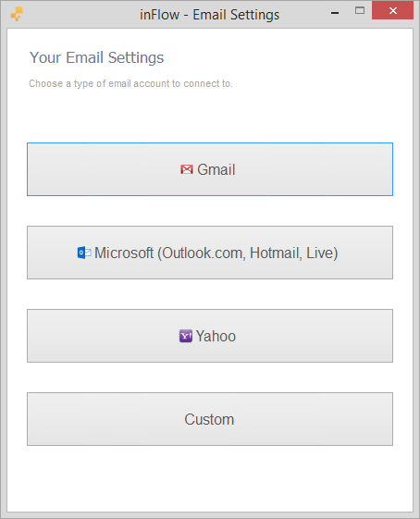
Task: Click the word "Gmail" on the first button
Action: coord(216,170)
